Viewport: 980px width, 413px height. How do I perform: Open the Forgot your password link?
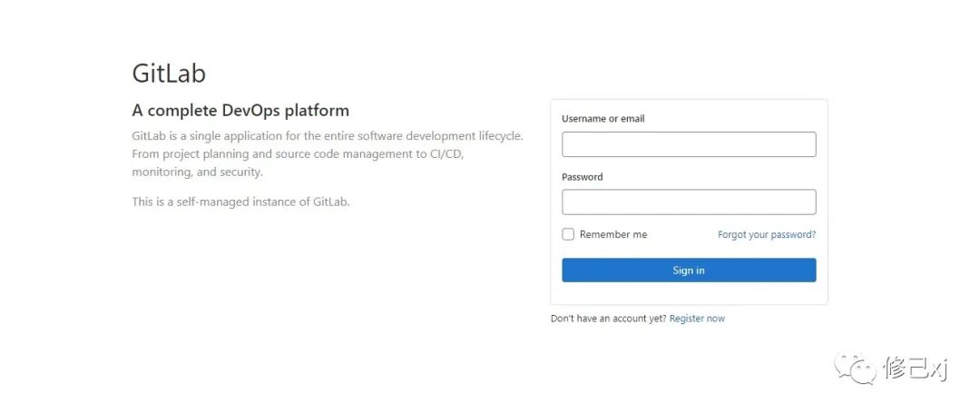(x=767, y=235)
